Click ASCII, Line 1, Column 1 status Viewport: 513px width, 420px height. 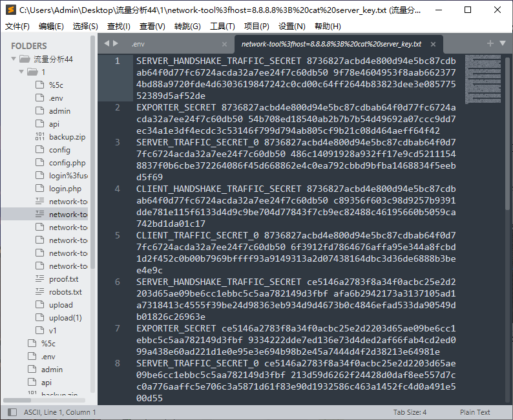click(60, 412)
